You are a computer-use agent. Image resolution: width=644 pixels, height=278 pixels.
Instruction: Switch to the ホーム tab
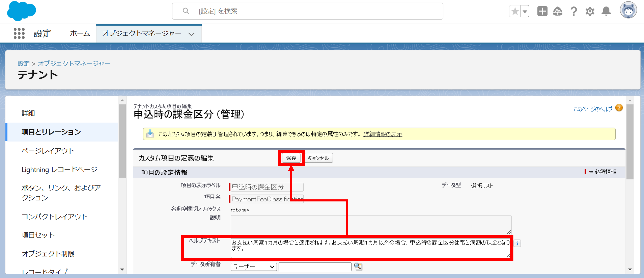click(x=80, y=33)
